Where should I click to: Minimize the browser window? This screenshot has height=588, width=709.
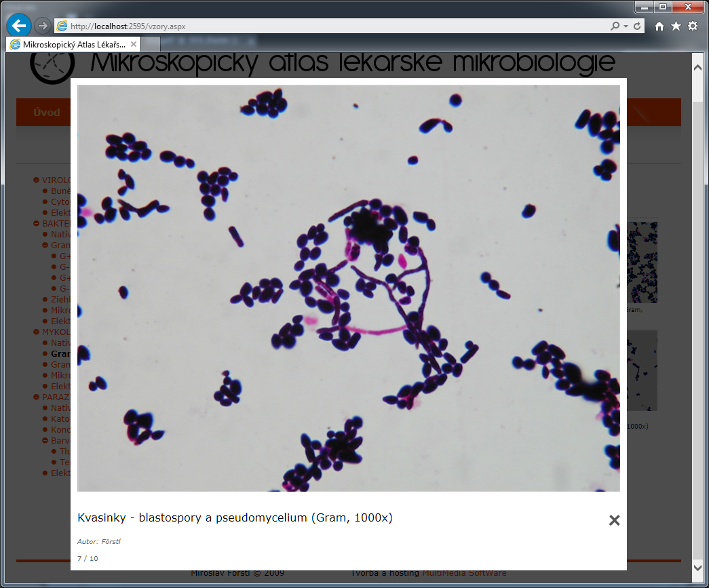tap(645, 7)
